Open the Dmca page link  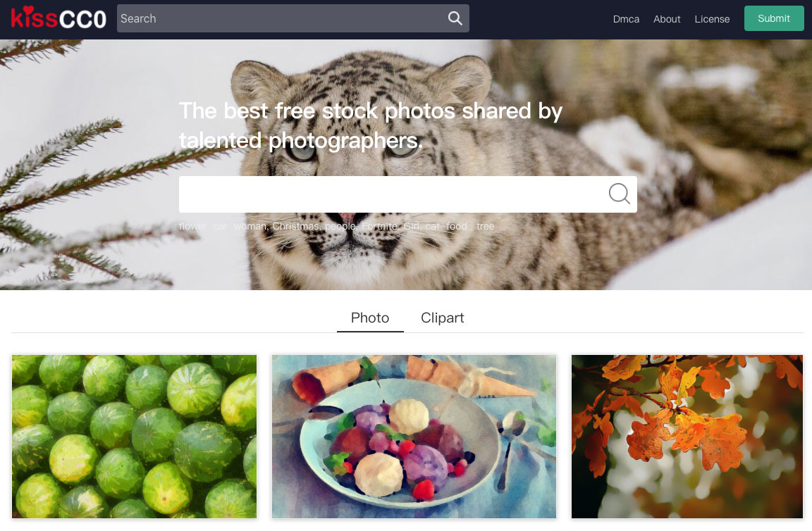pos(626,19)
